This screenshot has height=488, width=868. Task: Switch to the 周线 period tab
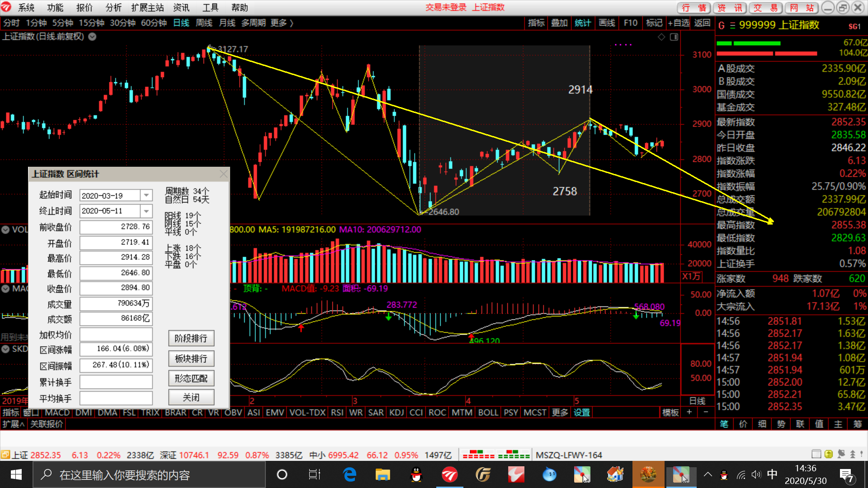point(204,23)
